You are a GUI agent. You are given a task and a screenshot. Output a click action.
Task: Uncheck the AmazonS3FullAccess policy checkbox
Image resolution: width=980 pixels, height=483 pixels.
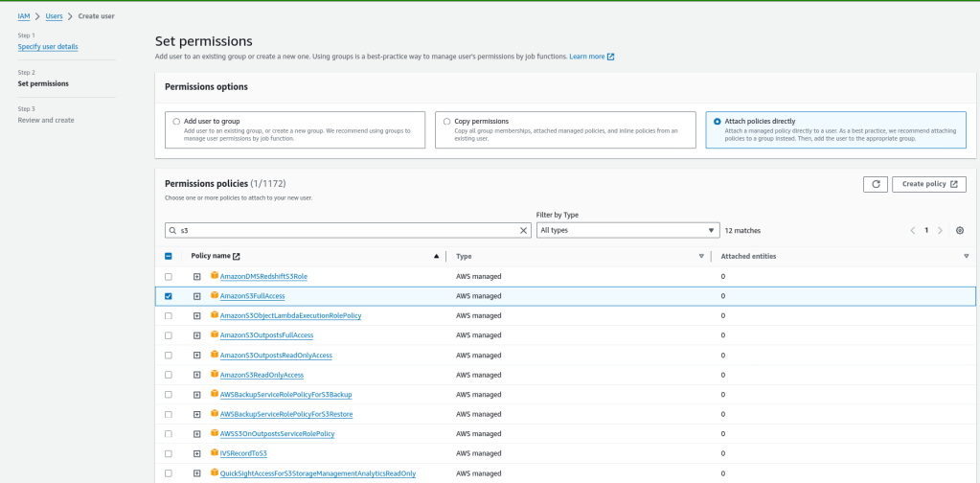tap(169, 296)
